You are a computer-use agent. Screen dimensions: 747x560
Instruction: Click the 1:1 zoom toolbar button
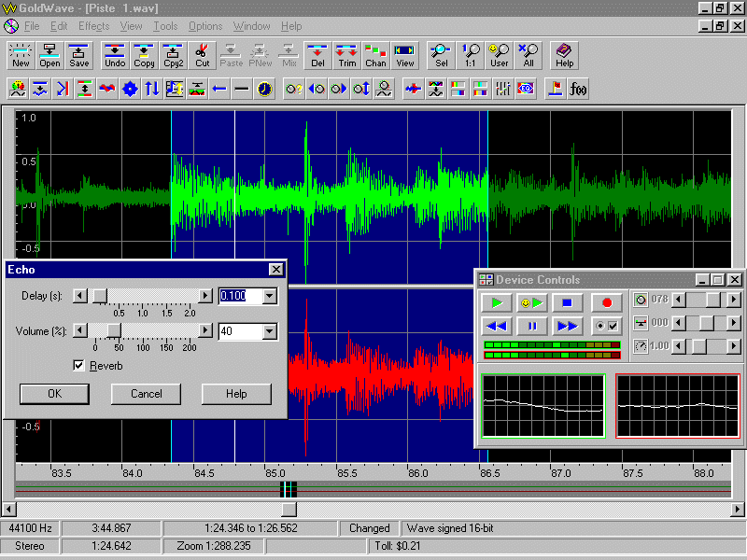471,56
